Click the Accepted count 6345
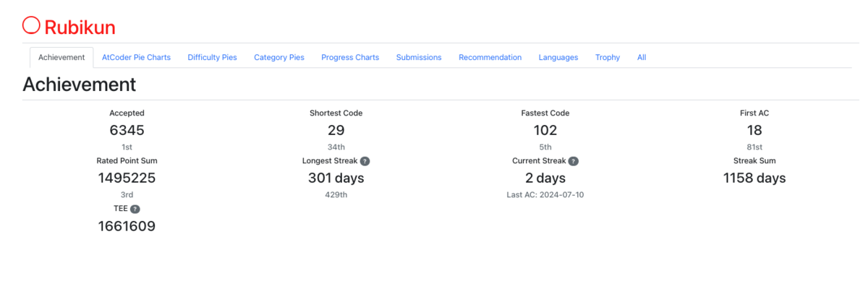The image size is (868, 281). tap(127, 131)
